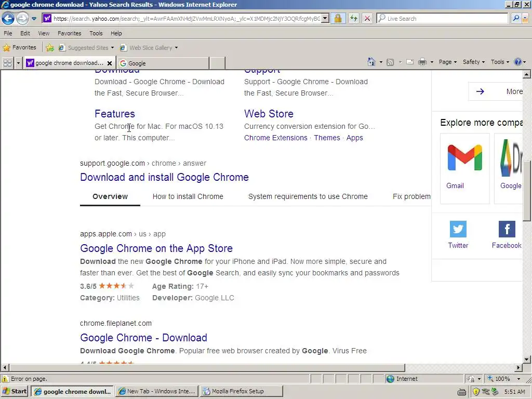Open the Tools menu in menu bar

pyautogui.click(x=96, y=33)
